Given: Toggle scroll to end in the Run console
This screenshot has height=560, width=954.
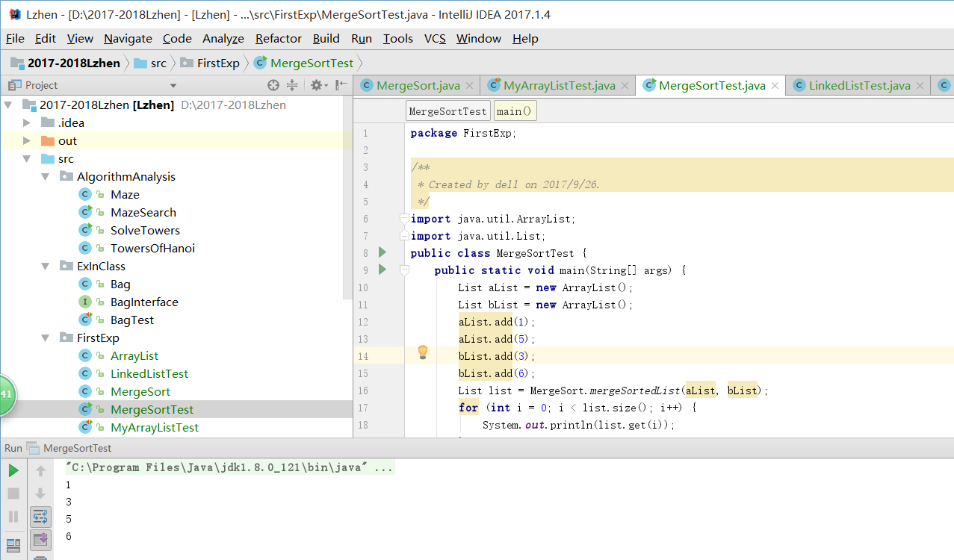Looking at the screenshot, I should click(40, 538).
